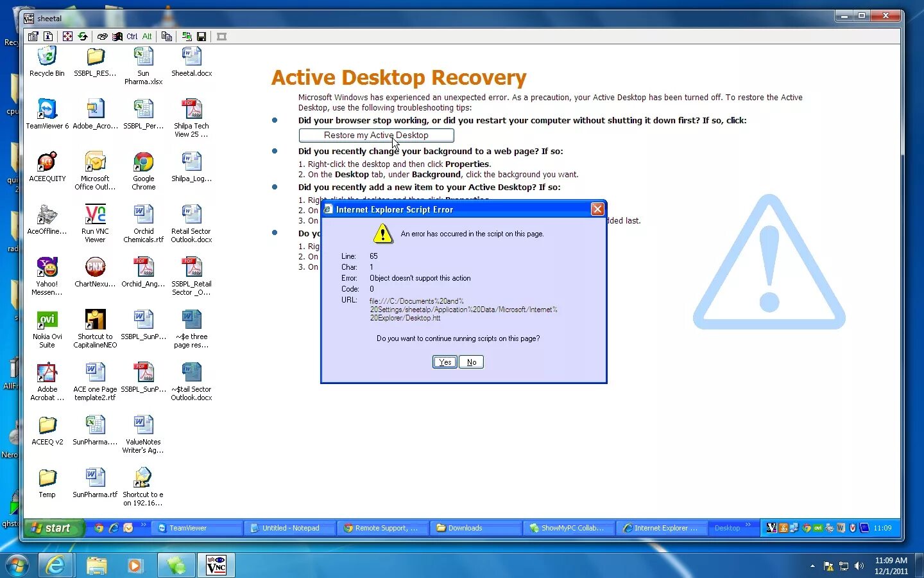This screenshot has height=578, width=924.
Task: Click VNC viewer icon on host taskbar
Action: 216,565
